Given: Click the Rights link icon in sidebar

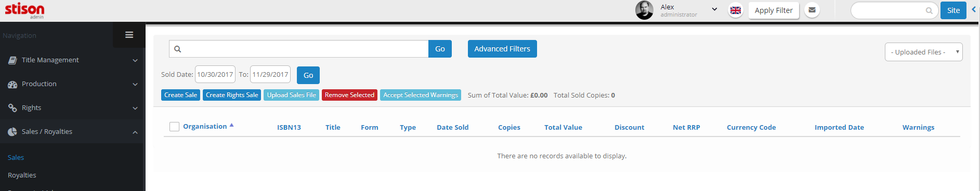Looking at the screenshot, I should coord(12,108).
